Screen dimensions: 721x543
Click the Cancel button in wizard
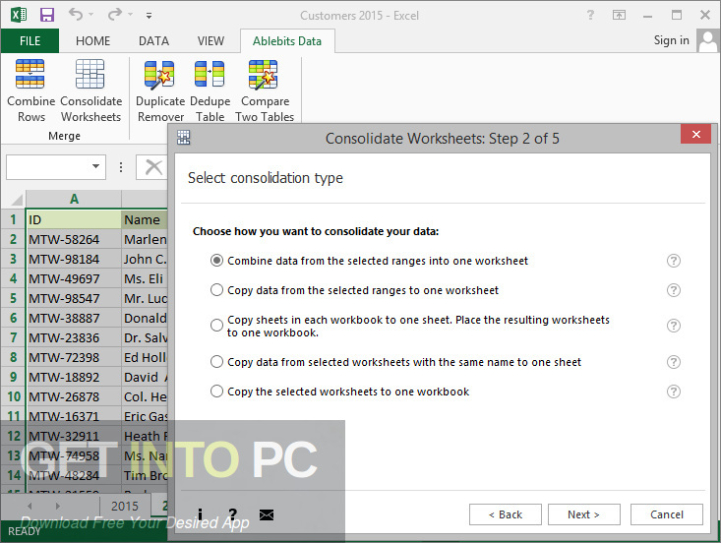pyautogui.click(x=666, y=514)
